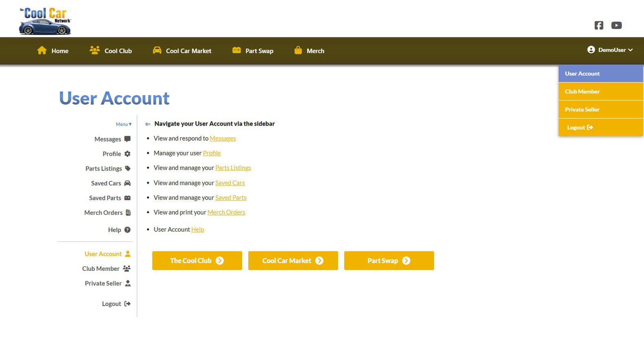Follow the Saved Parts link in the list
Screen dimensions: 644x358
coord(231,197)
